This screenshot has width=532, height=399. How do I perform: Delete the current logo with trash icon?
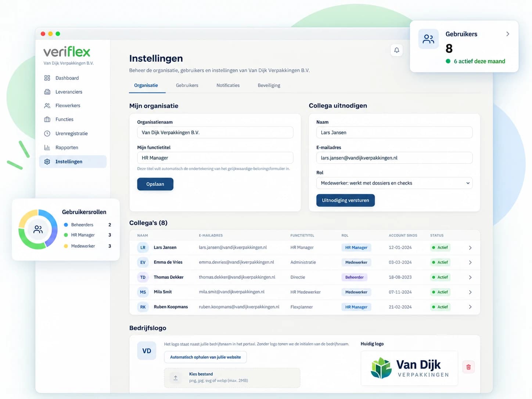coord(468,367)
